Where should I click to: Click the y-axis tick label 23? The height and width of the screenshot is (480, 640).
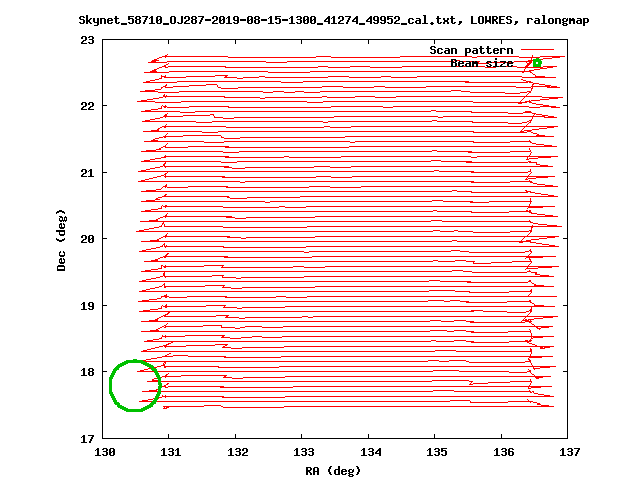[x=87, y=40]
